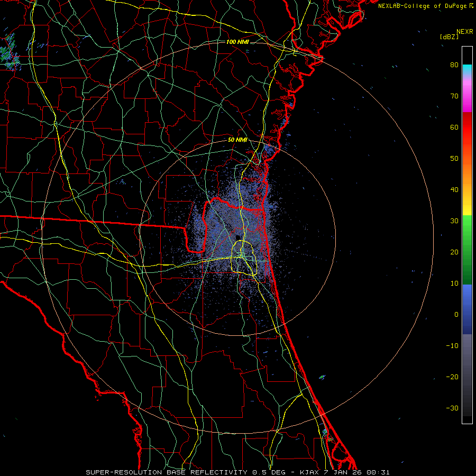This screenshot has width=476, height=476.
Task: Click the 0 dBZ scale value
Action: [x=456, y=315]
